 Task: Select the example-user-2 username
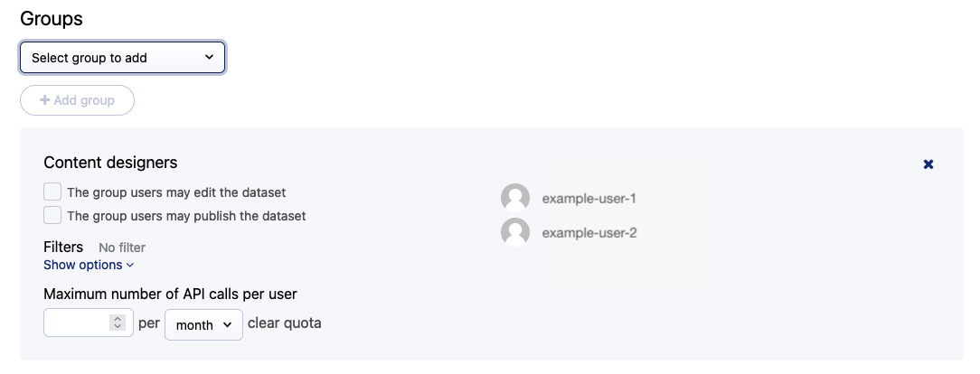pyautogui.click(x=589, y=232)
